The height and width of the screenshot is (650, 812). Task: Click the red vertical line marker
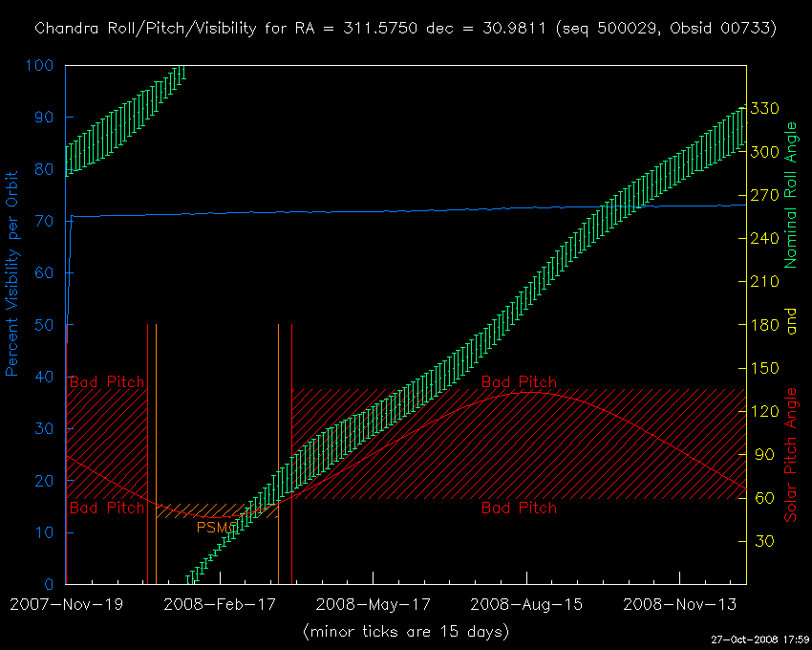(x=147, y=454)
